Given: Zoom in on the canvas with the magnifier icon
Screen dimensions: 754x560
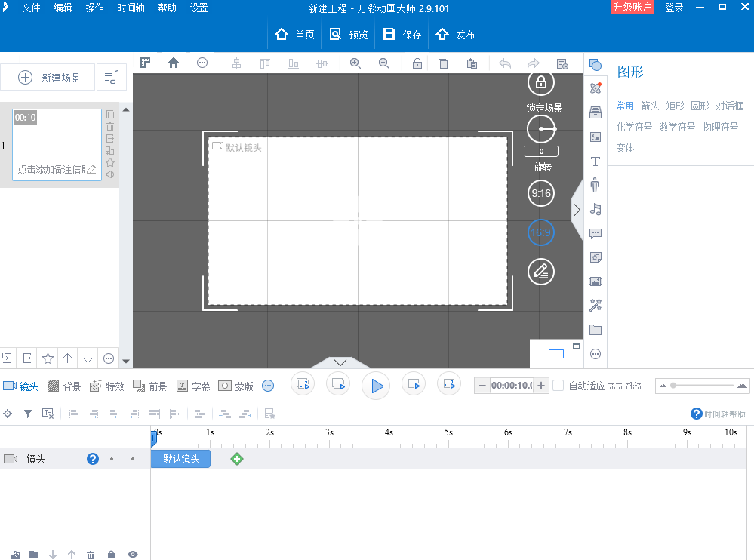Looking at the screenshot, I should click(x=355, y=63).
